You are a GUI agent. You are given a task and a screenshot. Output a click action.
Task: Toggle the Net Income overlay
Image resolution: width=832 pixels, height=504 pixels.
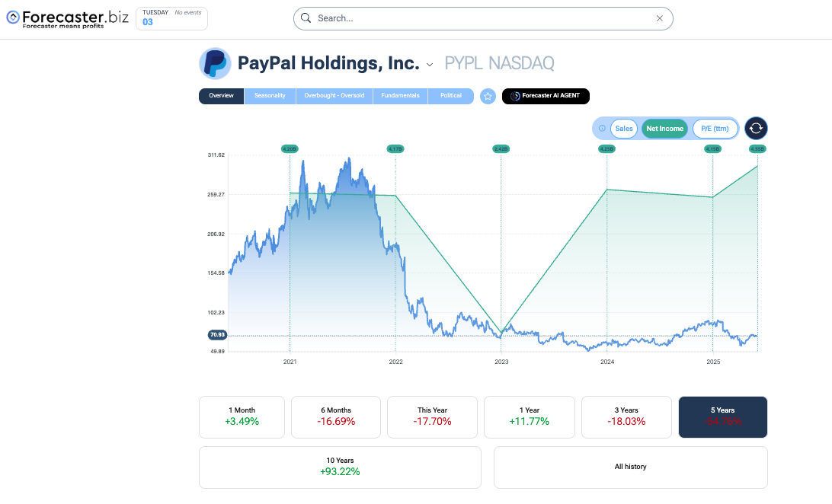point(664,129)
